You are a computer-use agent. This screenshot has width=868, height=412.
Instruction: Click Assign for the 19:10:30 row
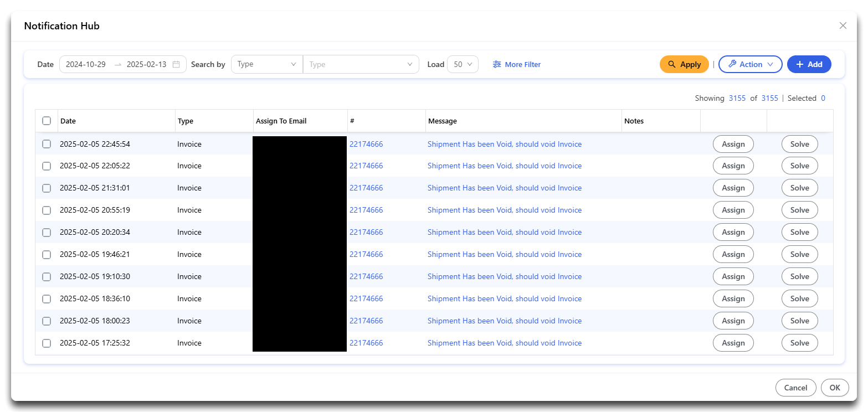coord(733,276)
